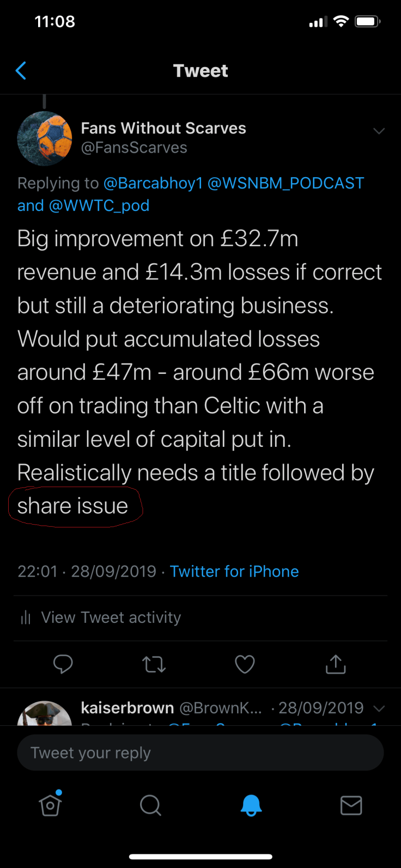Tap View Tweet activity

[111, 617]
